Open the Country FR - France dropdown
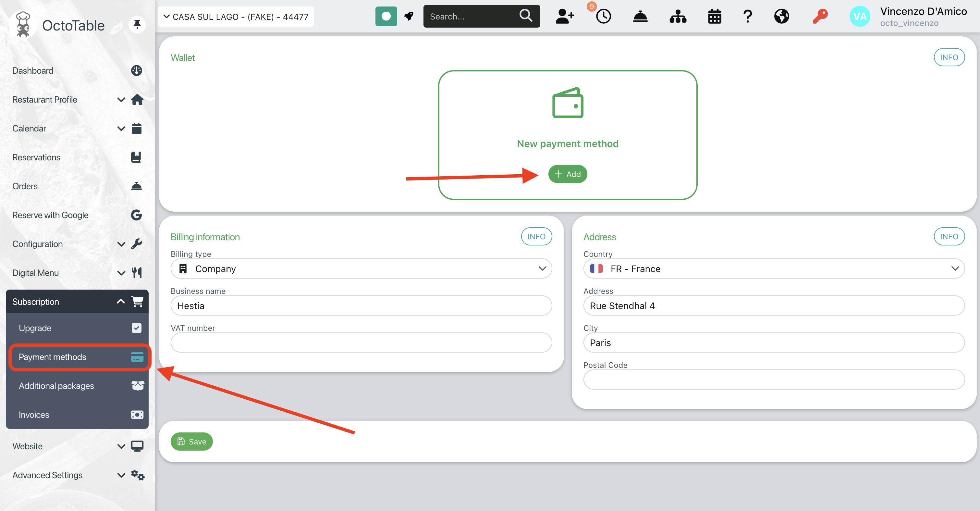Viewport: 980px width, 511px height. point(773,268)
